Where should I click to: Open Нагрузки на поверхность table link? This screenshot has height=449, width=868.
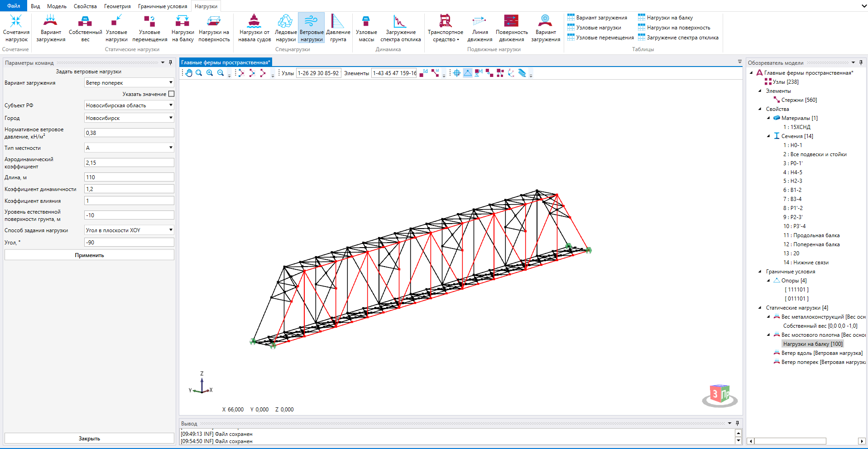click(x=674, y=28)
